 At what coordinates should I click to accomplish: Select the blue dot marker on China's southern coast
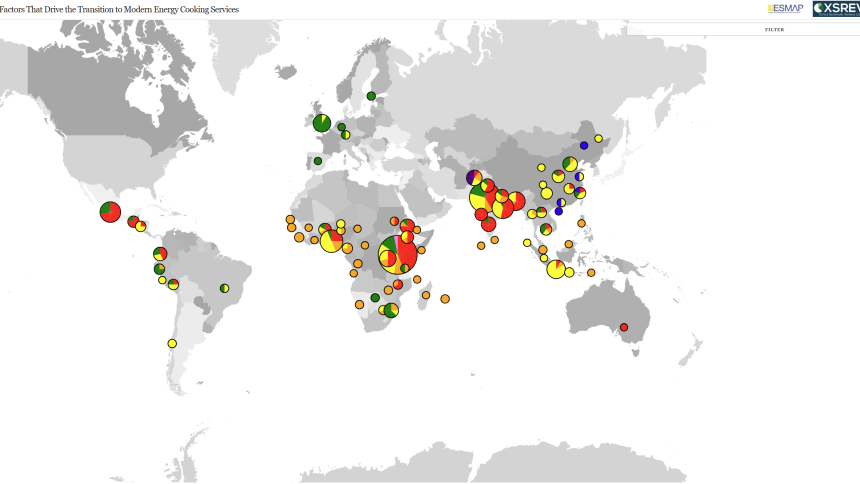pos(559,211)
